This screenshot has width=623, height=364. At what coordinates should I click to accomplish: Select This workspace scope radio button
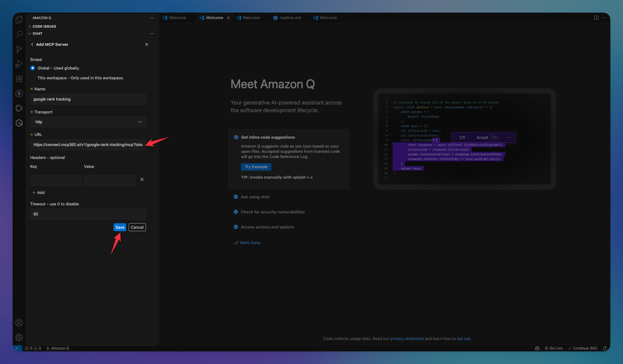(33, 78)
